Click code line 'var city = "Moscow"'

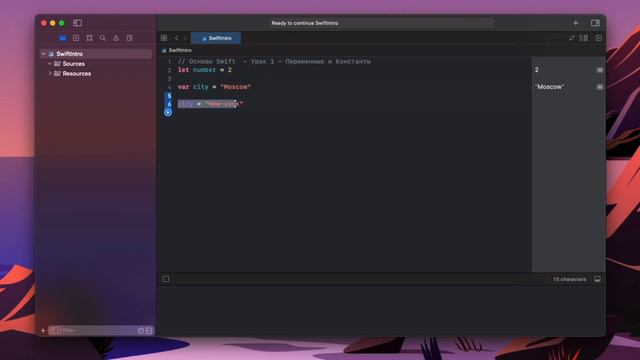tap(214, 87)
